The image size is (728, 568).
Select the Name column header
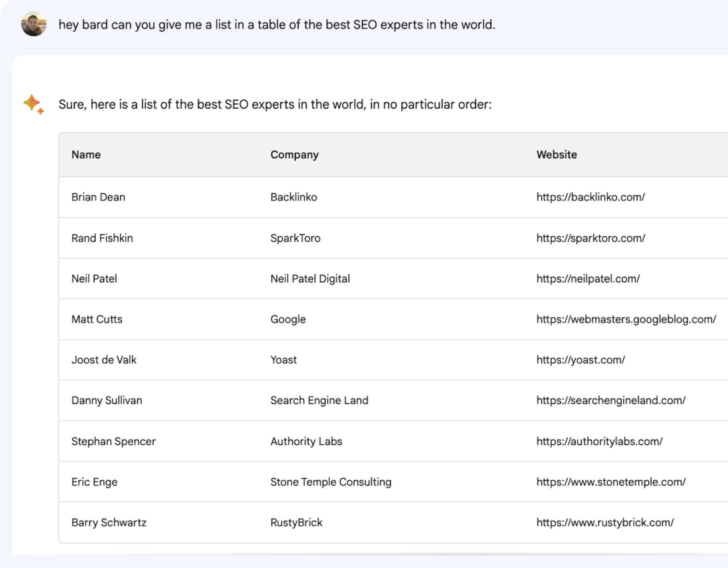[86, 154]
